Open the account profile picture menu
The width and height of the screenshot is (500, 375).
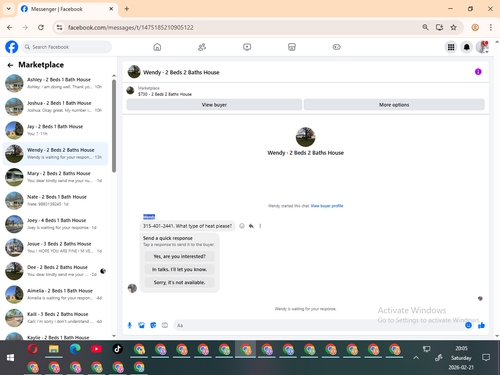(482, 47)
